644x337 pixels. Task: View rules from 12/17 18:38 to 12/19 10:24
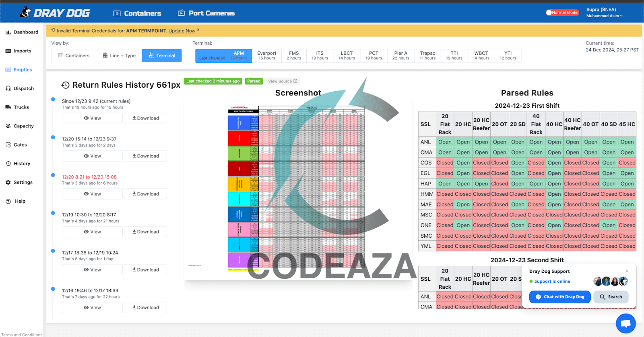92,270
